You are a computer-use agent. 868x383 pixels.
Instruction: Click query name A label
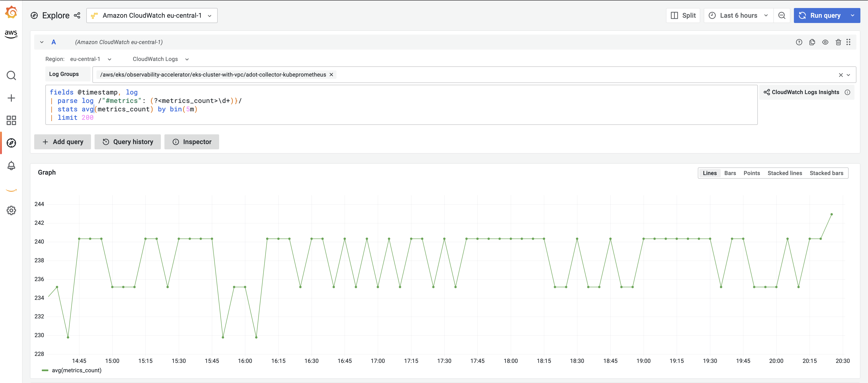54,42
